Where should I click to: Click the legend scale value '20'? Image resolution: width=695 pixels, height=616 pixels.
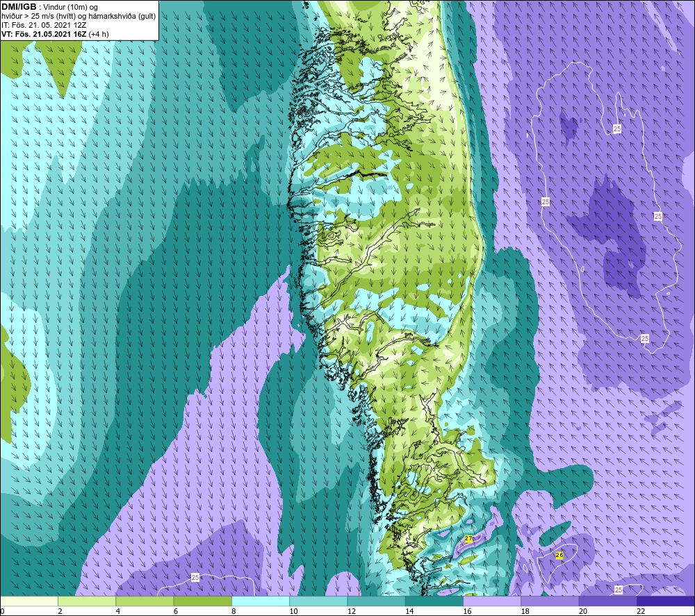click(x=583, y=611)
